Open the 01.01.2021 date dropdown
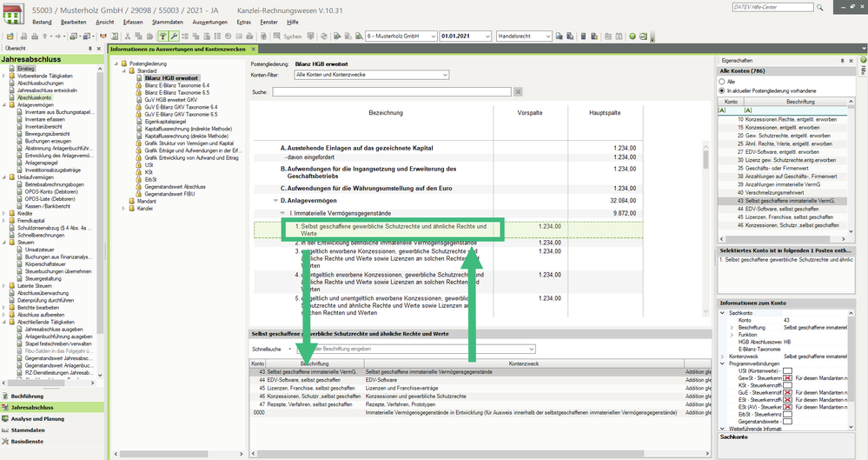The width and height of the screenshot is (868, 460). click(x=465, y=36)
